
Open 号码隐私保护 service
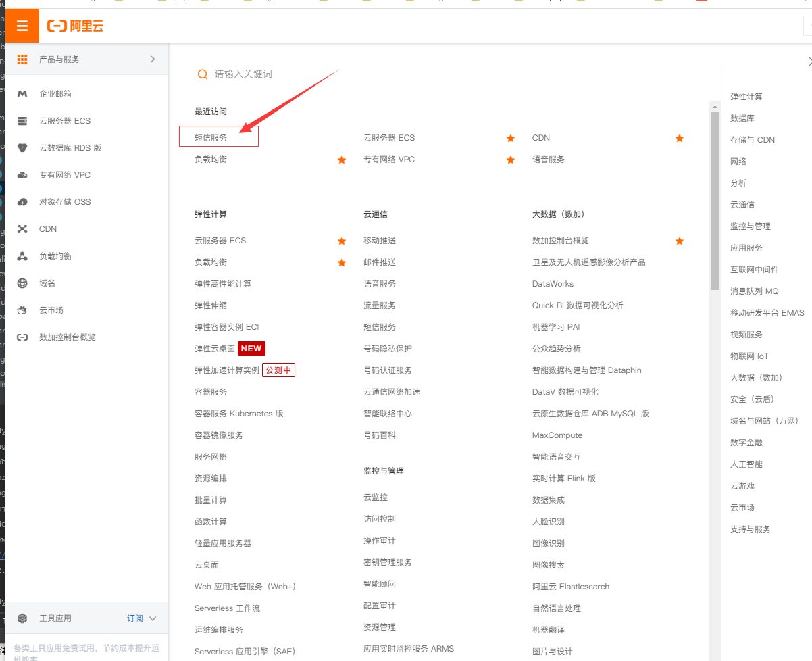pos(388,349)
